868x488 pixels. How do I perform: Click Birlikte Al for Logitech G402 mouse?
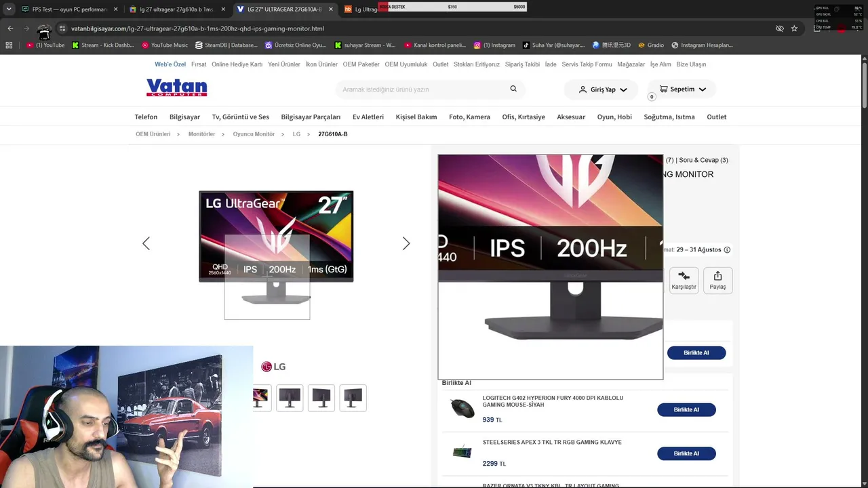[x=686, y=409]
